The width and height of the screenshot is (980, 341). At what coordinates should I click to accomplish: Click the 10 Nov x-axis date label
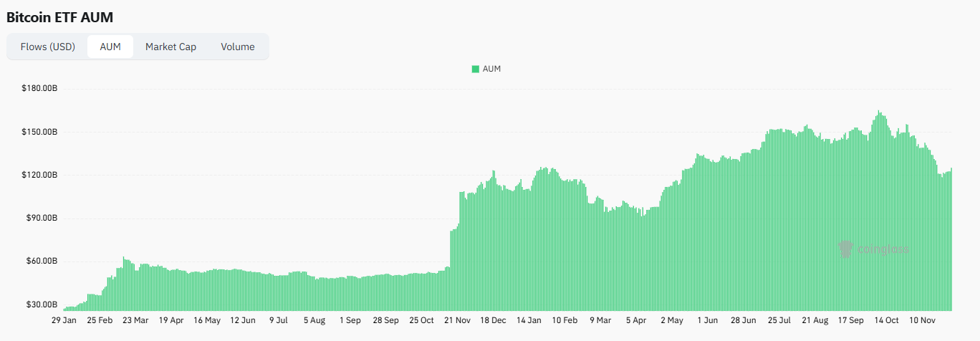pyautogui.click(x=923, y=320)
